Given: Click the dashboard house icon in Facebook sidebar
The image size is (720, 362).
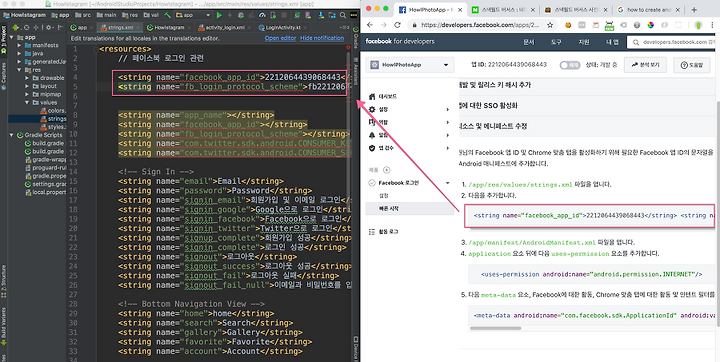Looking at the screenshot, I should [371, 96].
